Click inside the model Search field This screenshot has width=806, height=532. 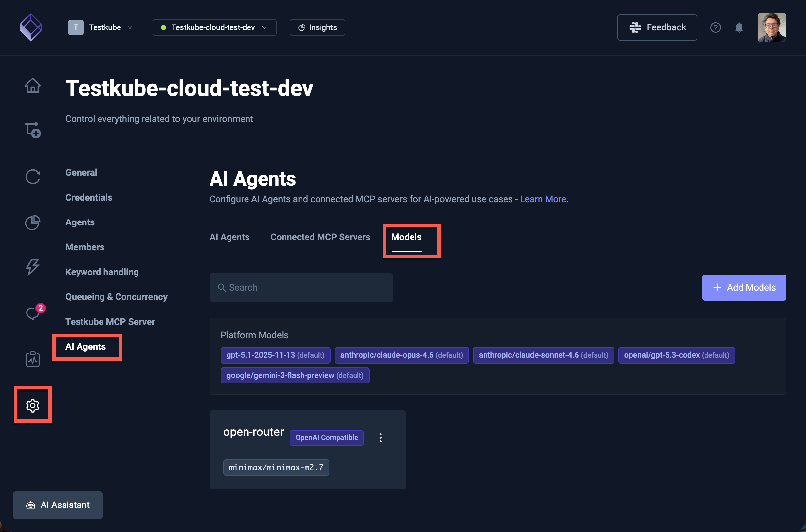point(301,287)
